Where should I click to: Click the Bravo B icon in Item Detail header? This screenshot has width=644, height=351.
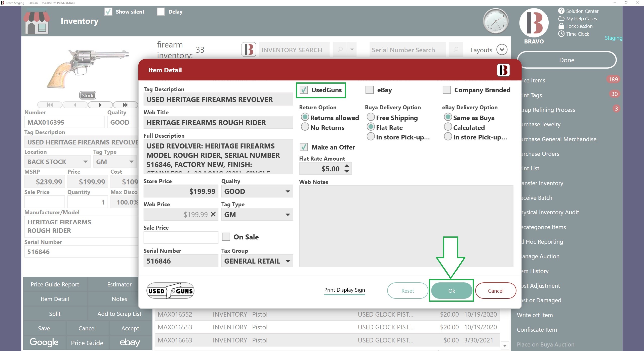tap(503, 70)
